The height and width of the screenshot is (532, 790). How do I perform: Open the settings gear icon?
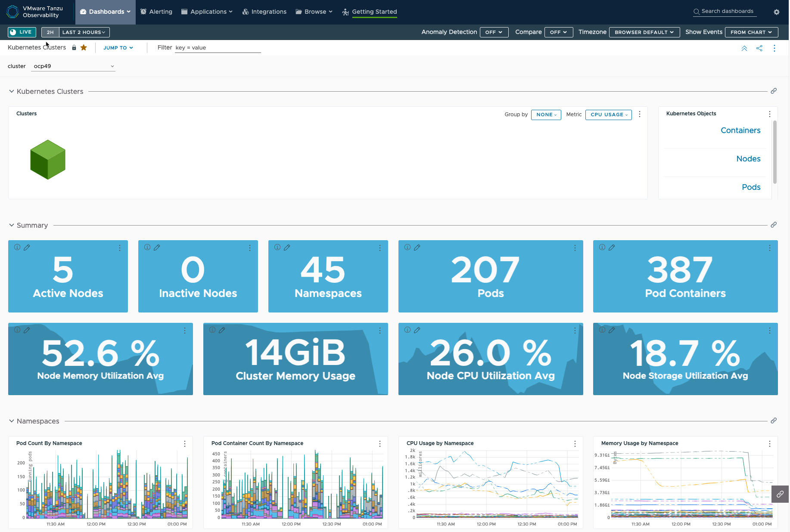777,12
